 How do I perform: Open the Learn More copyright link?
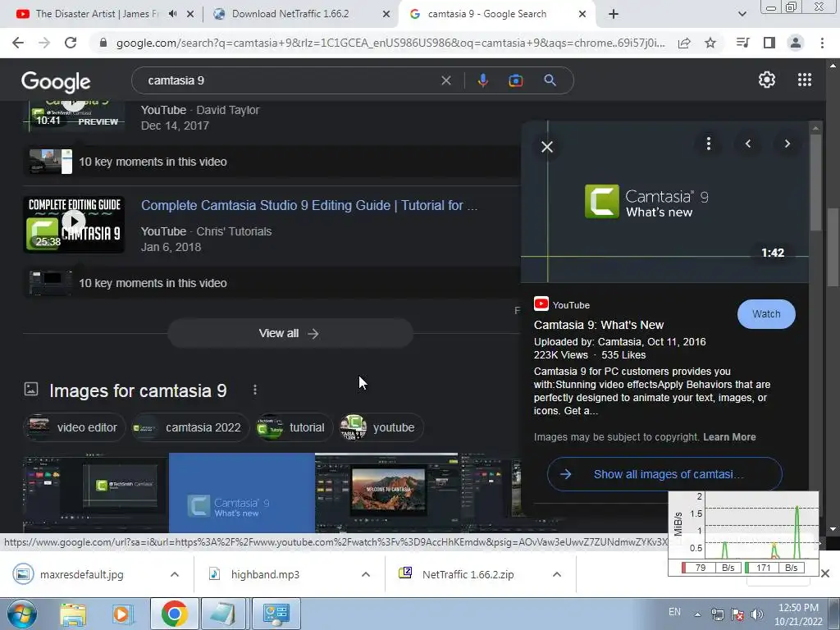tap(729, 437)
